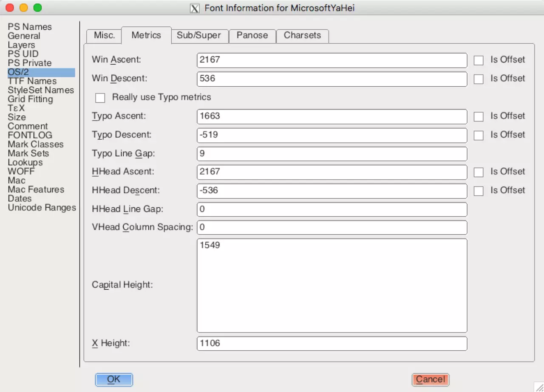Select the OS/2 category

coord(41,72)
